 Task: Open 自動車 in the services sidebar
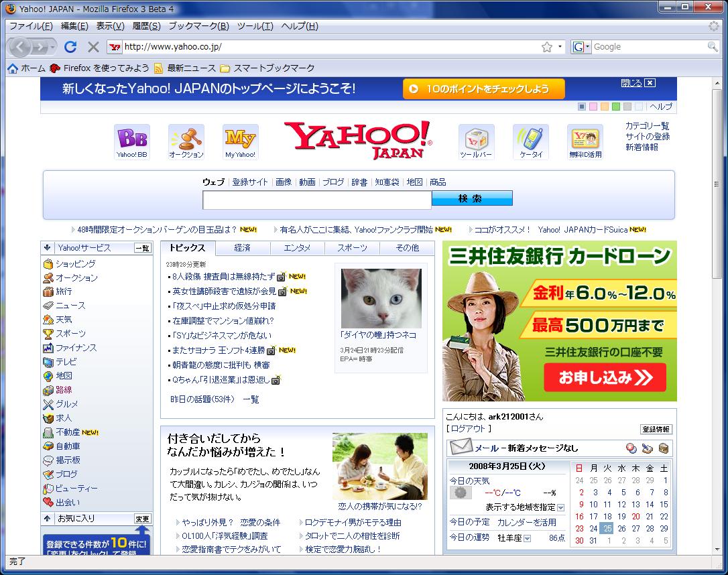tap(68, 446)
